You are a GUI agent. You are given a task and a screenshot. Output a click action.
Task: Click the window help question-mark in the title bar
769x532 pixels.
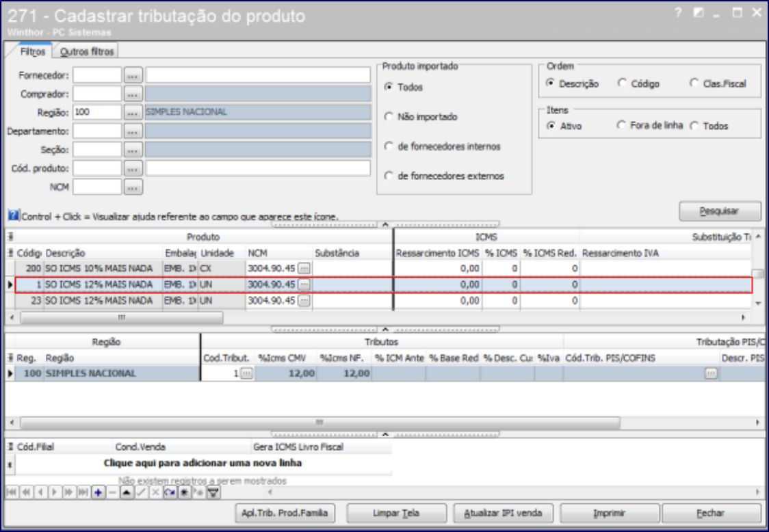678,13
